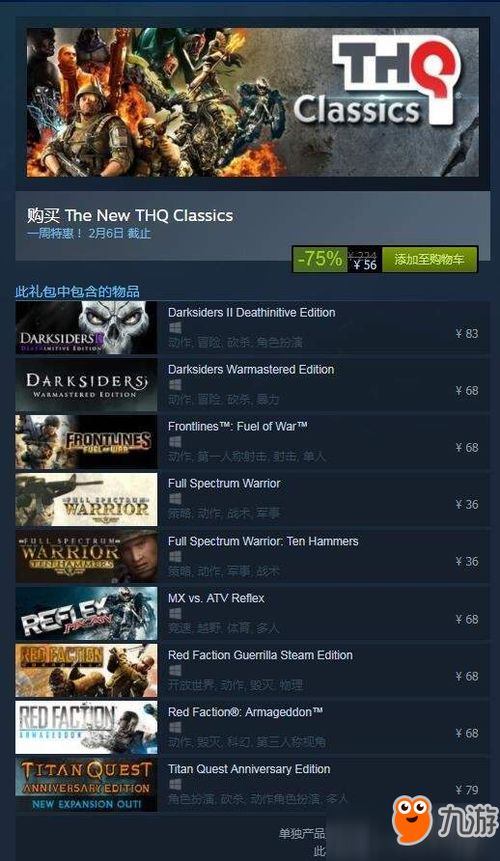
Task: Click the Windows icon under Titan Quest Anniversary
Action: coord(175,785)
